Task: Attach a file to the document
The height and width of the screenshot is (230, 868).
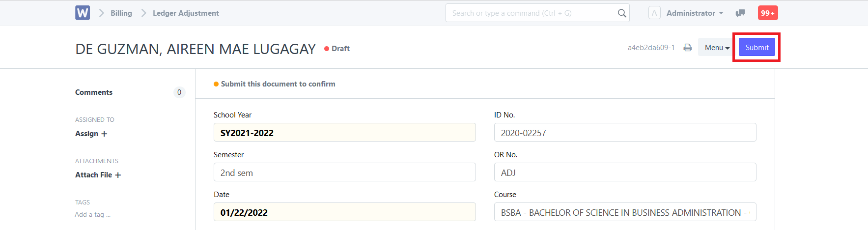Action: pos(98,175)
